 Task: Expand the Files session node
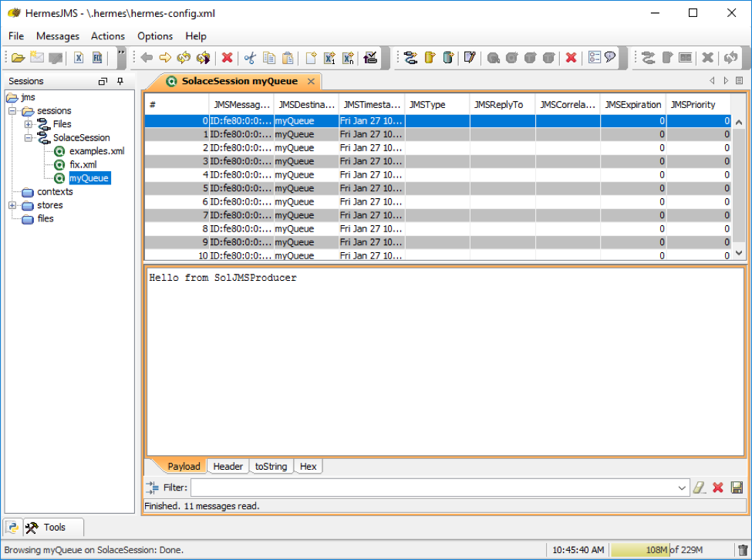[29, 124]
